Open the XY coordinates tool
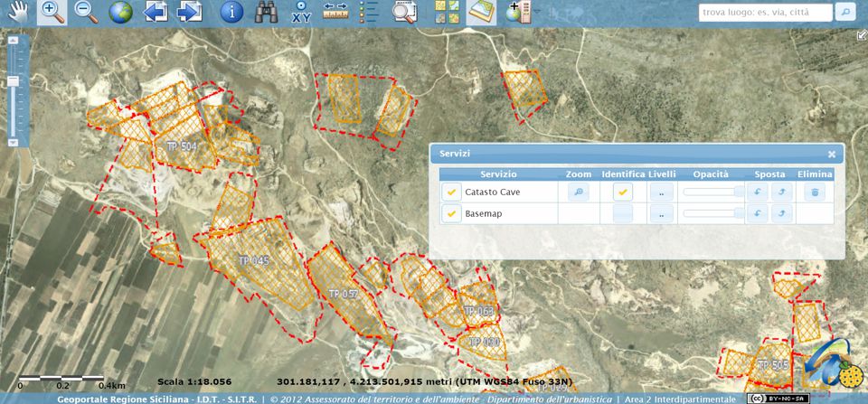 301,13
